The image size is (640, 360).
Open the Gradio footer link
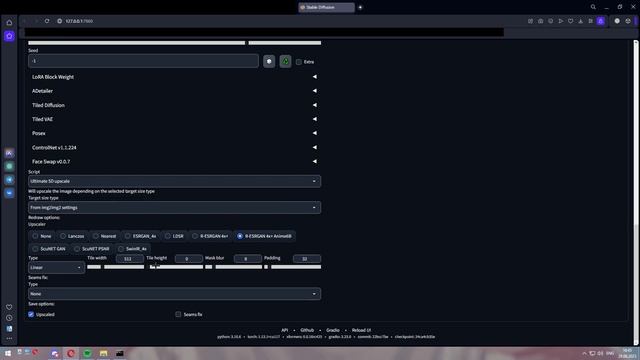pyautogui.click(x=333, y=330)
